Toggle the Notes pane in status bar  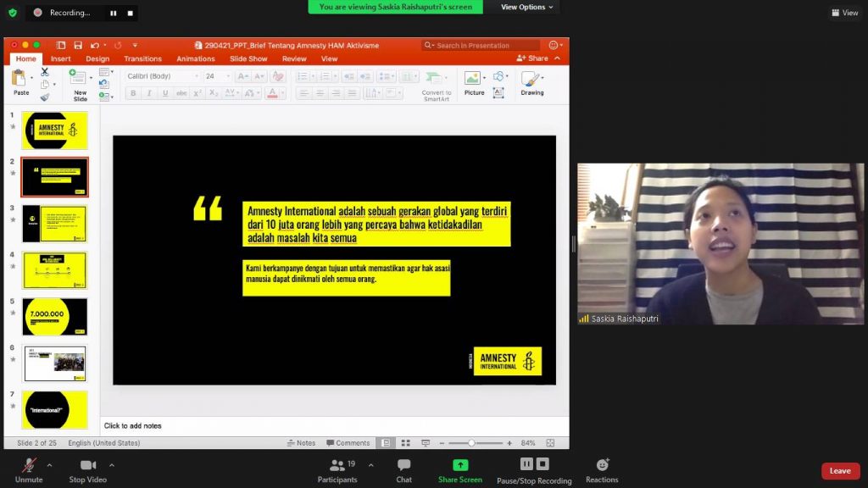[301, 443]
